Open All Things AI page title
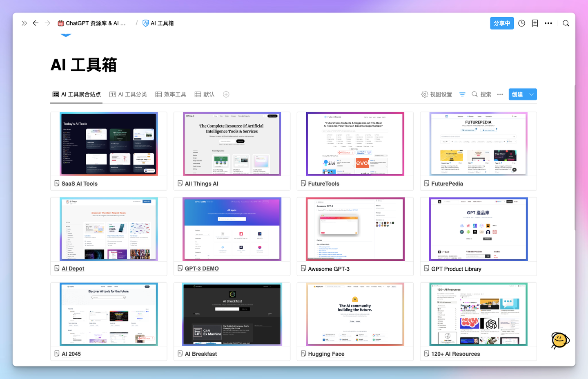 tap(202, 184)
